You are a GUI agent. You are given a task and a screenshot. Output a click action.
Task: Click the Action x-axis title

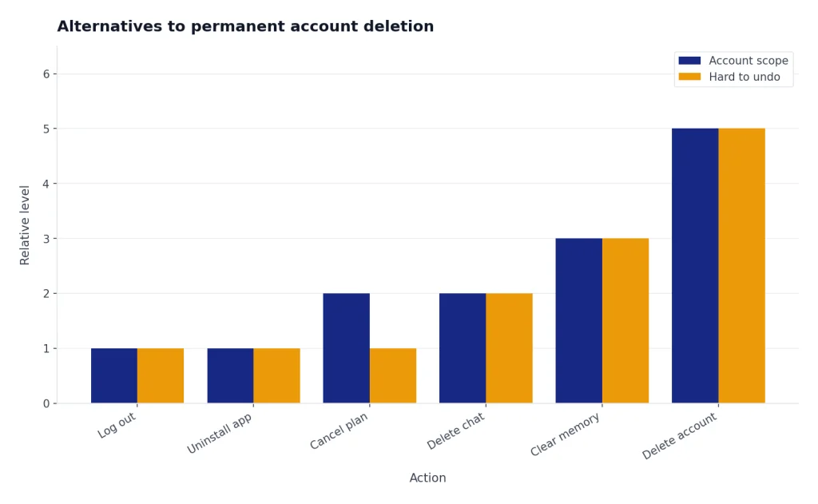(428, 478)
